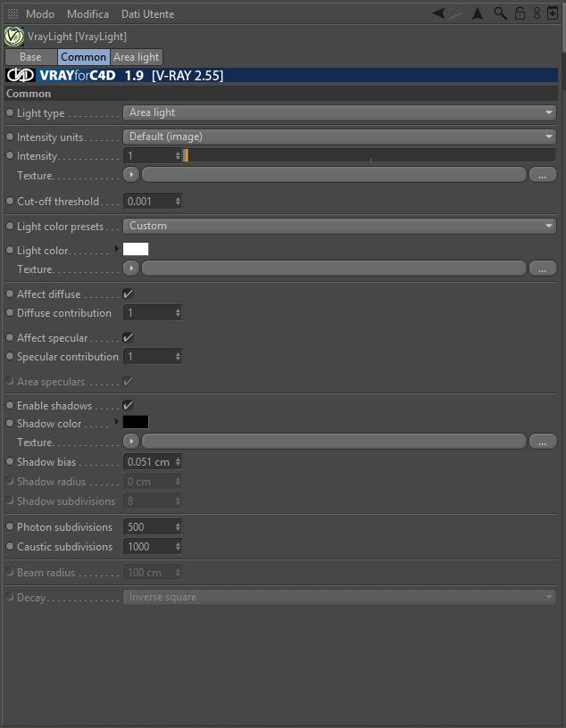Click animation dot beside Diffuse contribution
The height and width of the screenshot is (728, 566).
click(10, 313)
